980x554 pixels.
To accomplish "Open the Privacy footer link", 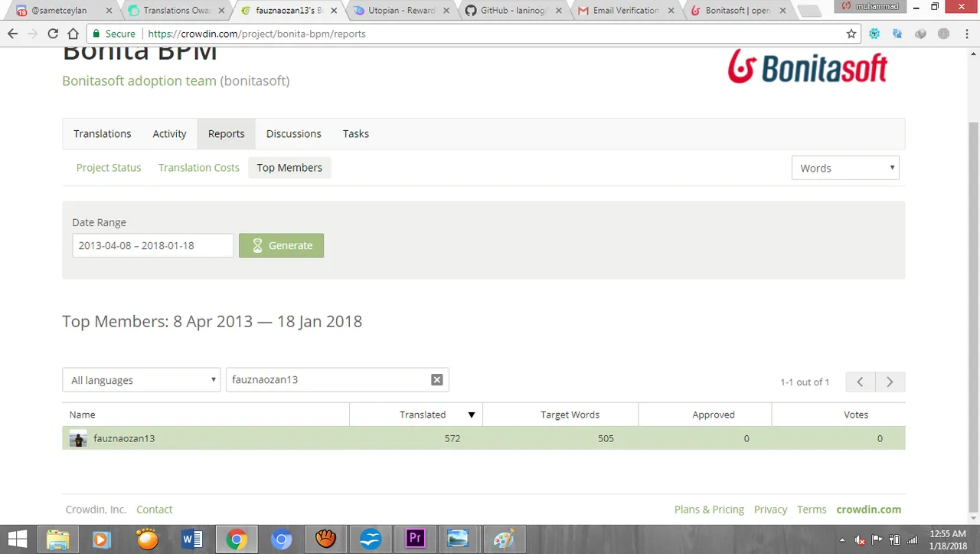I will click(x=770, y=510).
